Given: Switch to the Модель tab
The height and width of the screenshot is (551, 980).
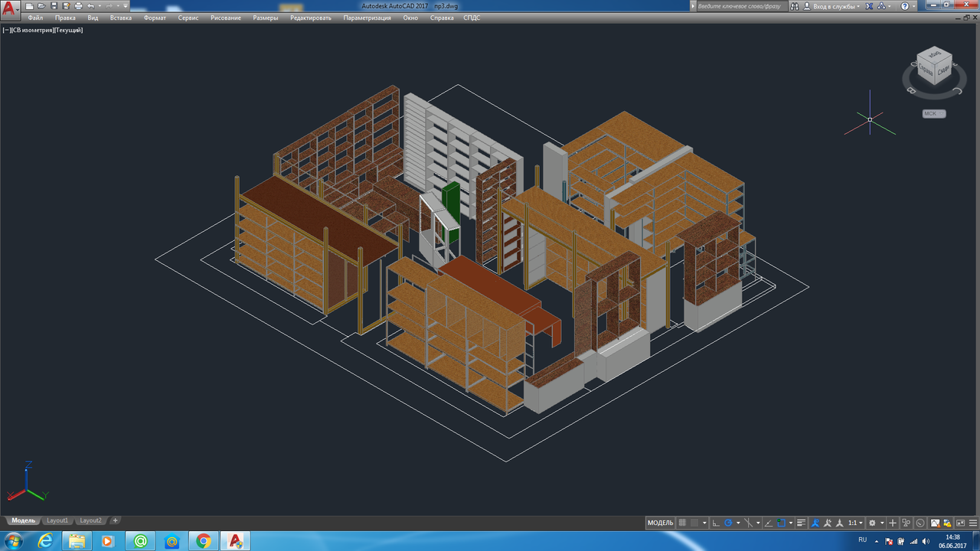Looking at the screenshot, I should [x=23, y=520].
